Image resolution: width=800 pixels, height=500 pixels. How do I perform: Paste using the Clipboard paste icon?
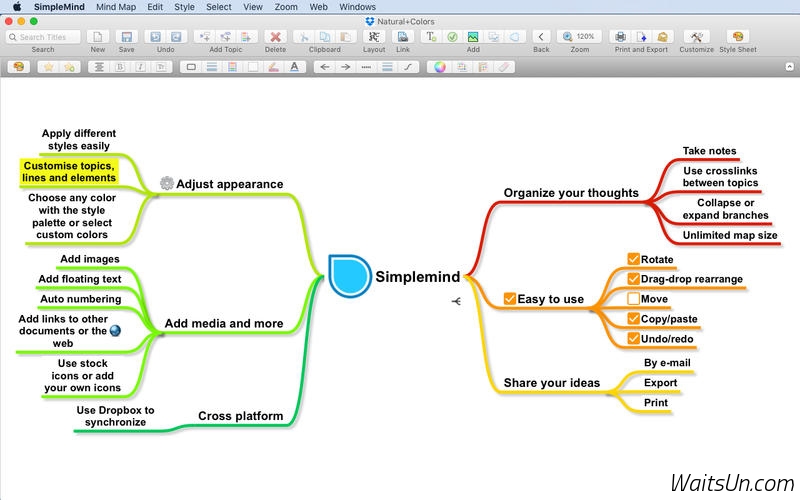(x=345, y=37)
